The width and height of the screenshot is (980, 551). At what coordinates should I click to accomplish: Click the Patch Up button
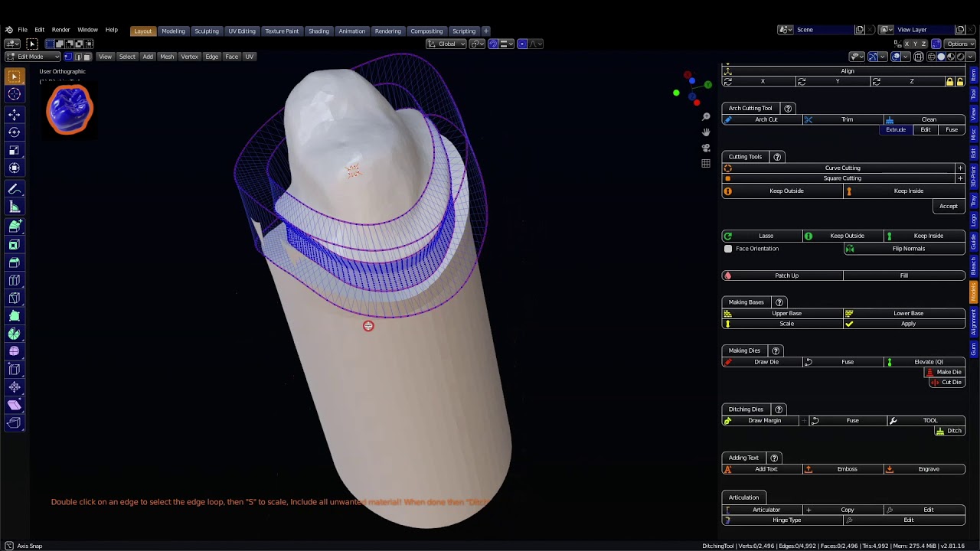coord(782,275)
